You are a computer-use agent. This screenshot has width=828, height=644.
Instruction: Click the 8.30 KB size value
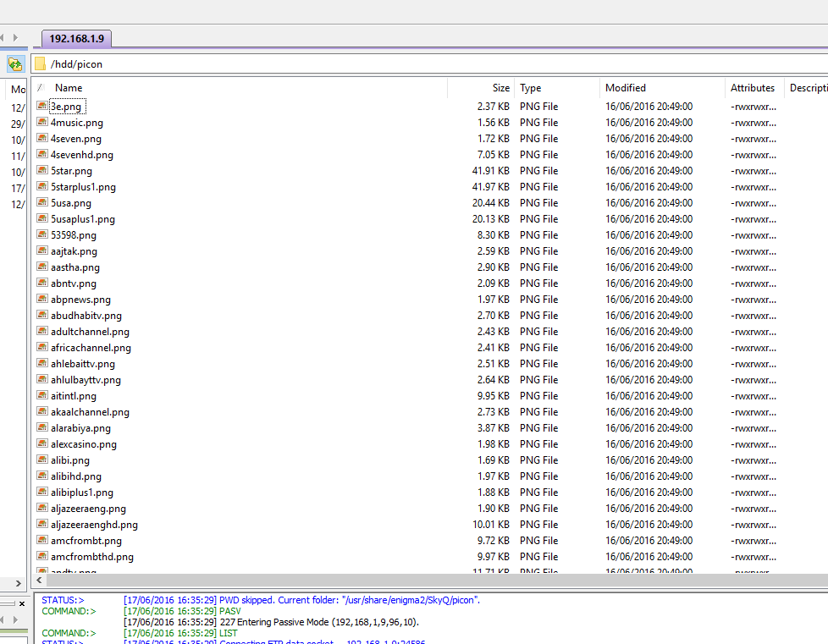494,235
